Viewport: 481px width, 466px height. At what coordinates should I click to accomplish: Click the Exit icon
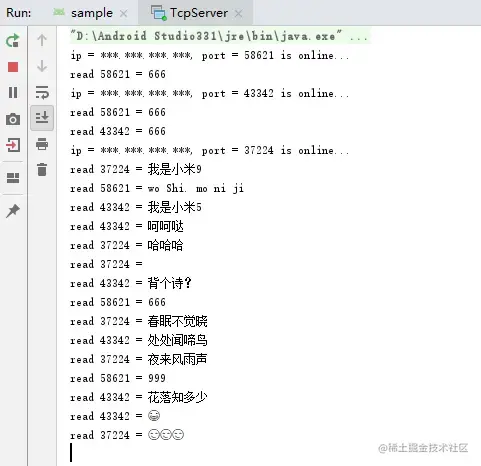click(x=13, y=145)
